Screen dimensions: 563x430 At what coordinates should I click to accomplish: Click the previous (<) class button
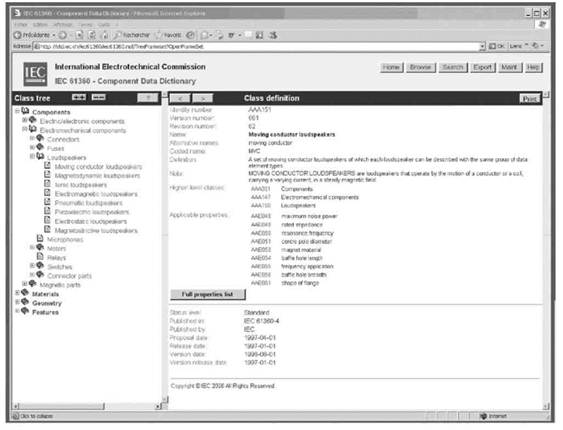(180, 98)
